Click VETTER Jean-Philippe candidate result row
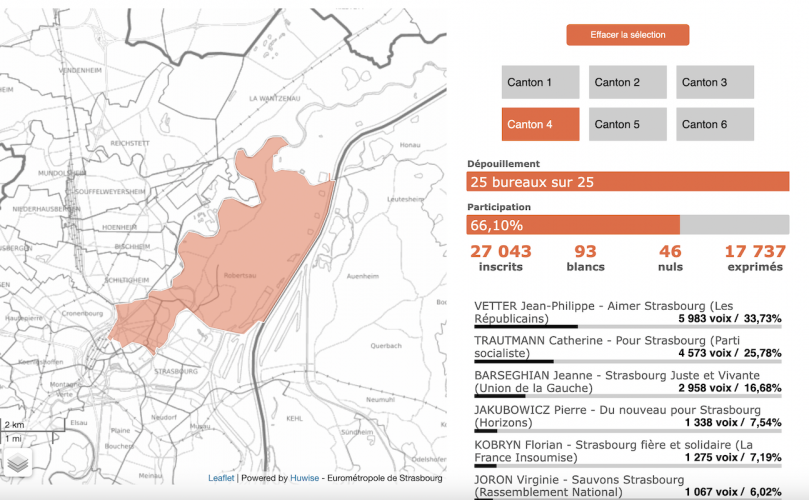 627,313
